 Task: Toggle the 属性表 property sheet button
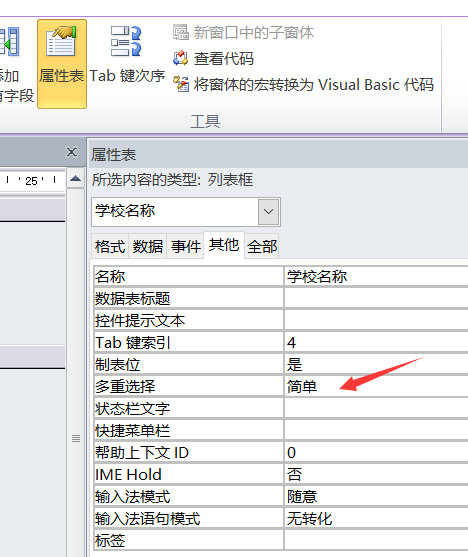62,64
